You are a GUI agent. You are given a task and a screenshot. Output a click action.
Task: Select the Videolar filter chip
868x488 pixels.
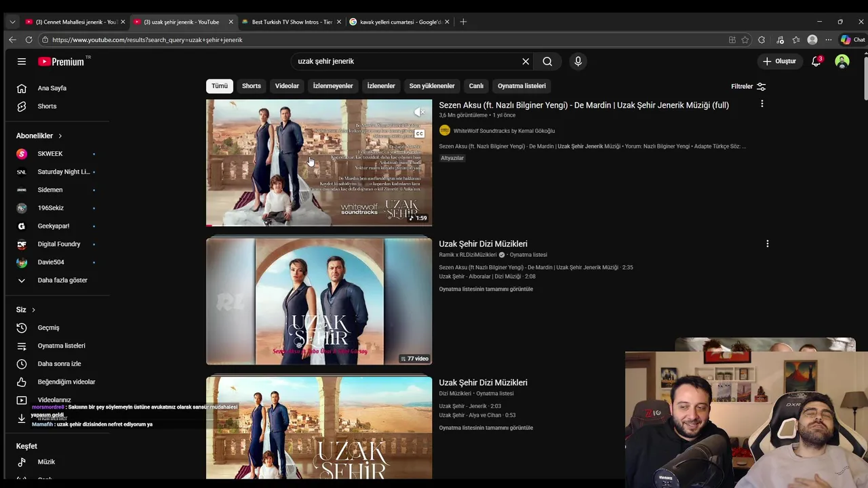point(287,86)
